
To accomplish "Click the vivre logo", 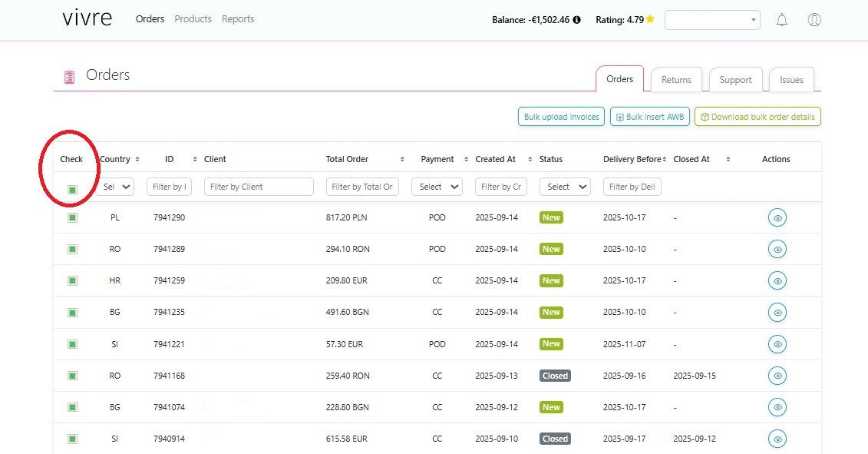I will pyautogui.click(x=87, y=18).
